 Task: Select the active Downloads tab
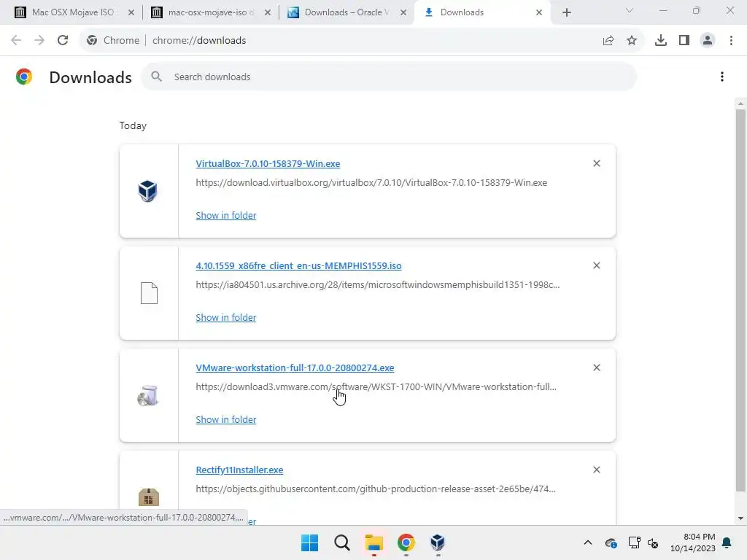[481, 12]
